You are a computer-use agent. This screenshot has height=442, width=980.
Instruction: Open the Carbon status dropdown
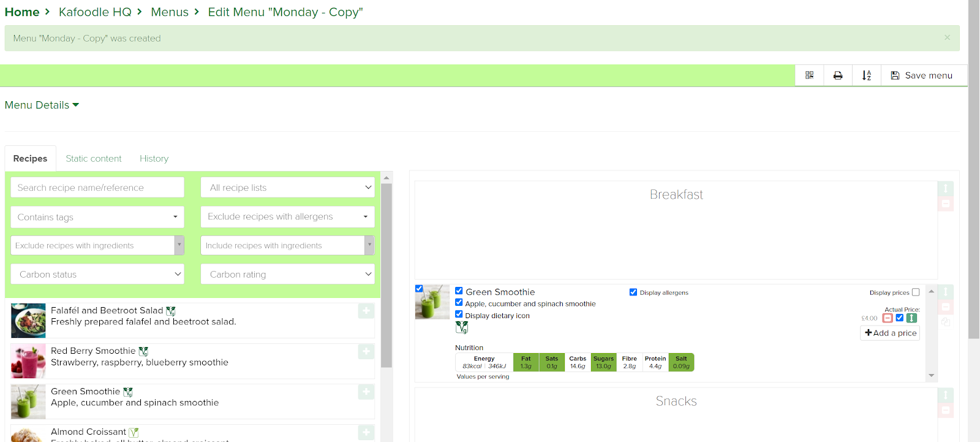click(x=97, y=275)
